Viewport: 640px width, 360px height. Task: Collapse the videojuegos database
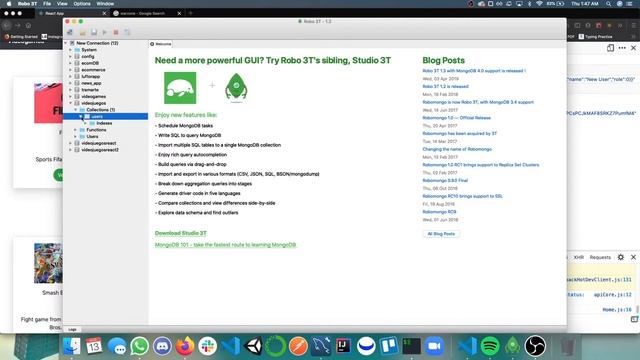coord(71,103)
